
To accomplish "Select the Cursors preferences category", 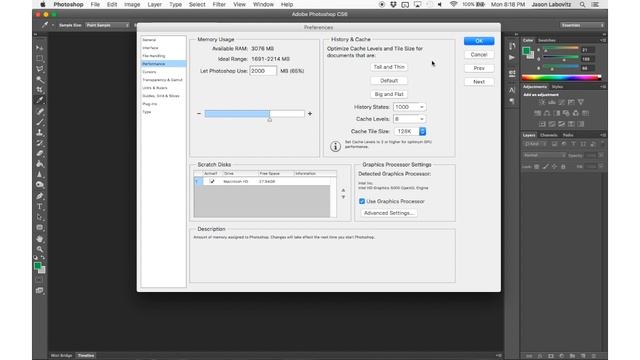I will coord(149,72).
